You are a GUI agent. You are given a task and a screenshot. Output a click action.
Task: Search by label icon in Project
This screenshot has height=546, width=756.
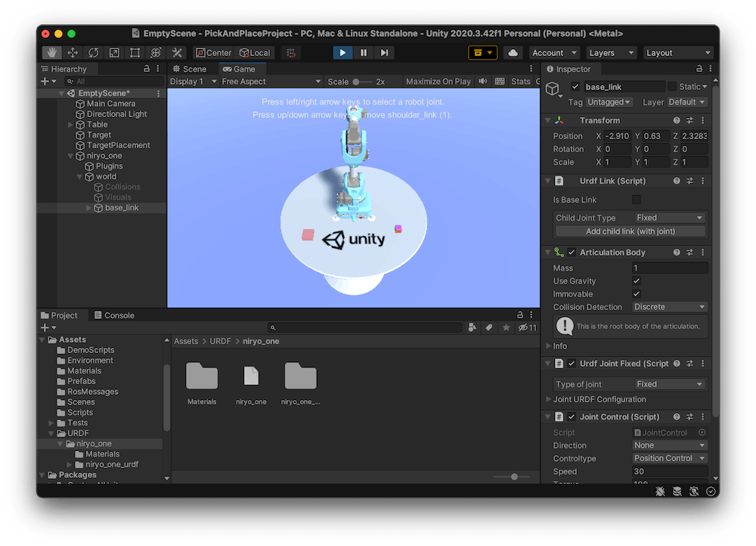click(x=489, y=327)
